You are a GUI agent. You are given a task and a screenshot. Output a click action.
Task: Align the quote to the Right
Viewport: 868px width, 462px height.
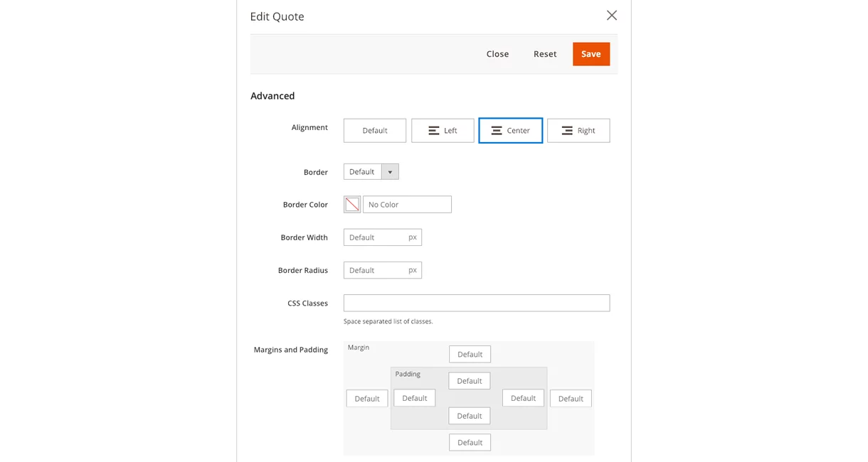pyautogui.click(x=578, y=131)
